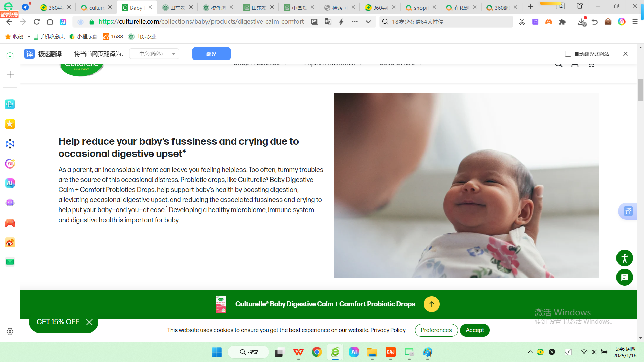Open the browser hamburger menu
644x362 pixels.
pos(635,22)
